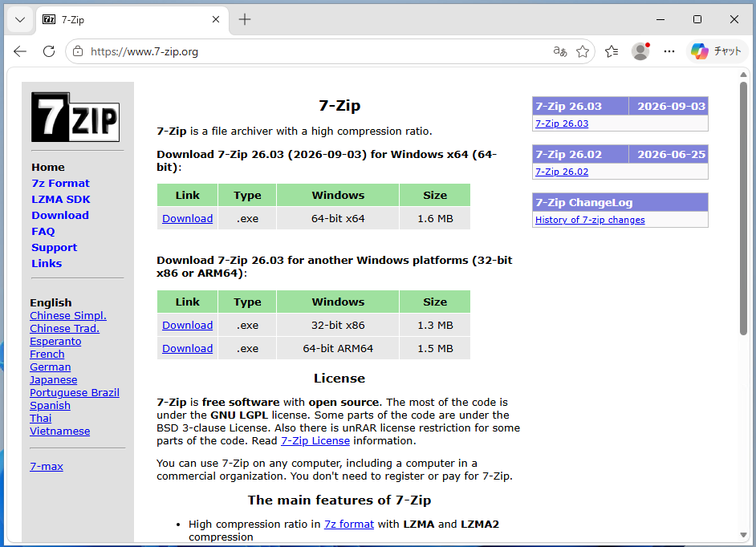The height and width of the screenshot is (547, 756).
Task: Open the 7-Zip License link
Action: click(315, 441)
